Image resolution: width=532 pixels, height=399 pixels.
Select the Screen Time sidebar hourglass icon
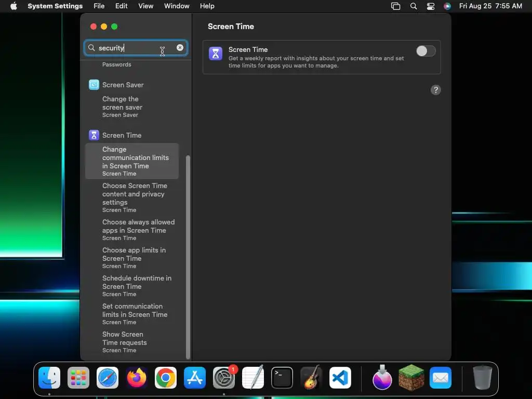coord(94,135)
